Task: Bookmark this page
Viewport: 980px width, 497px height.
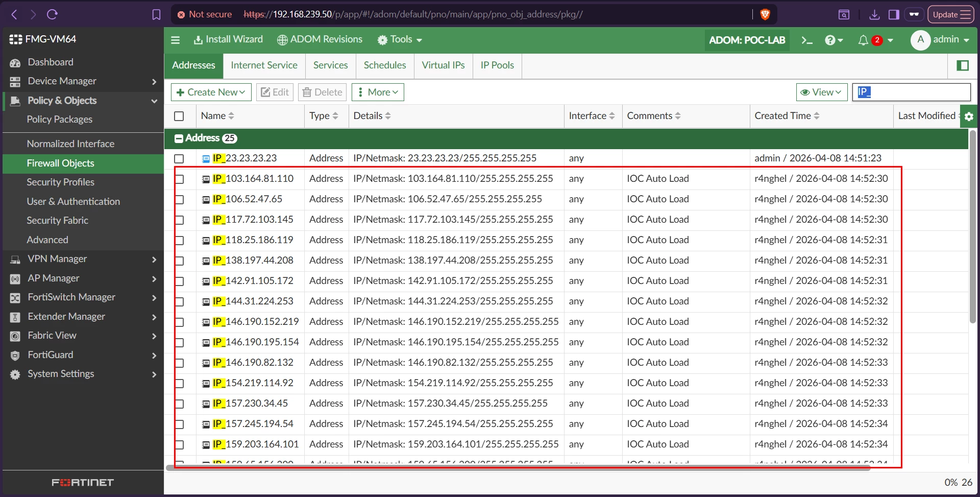Action: point(156,14)
